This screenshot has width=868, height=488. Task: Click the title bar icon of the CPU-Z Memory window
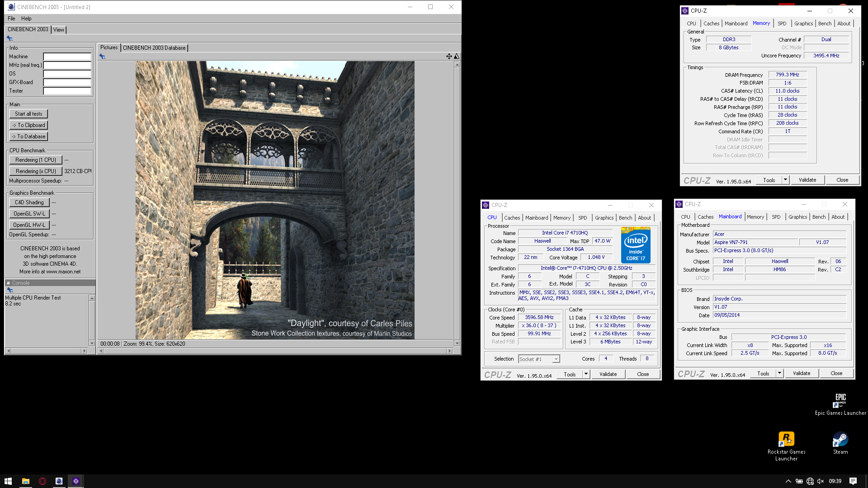click(685, 11)
